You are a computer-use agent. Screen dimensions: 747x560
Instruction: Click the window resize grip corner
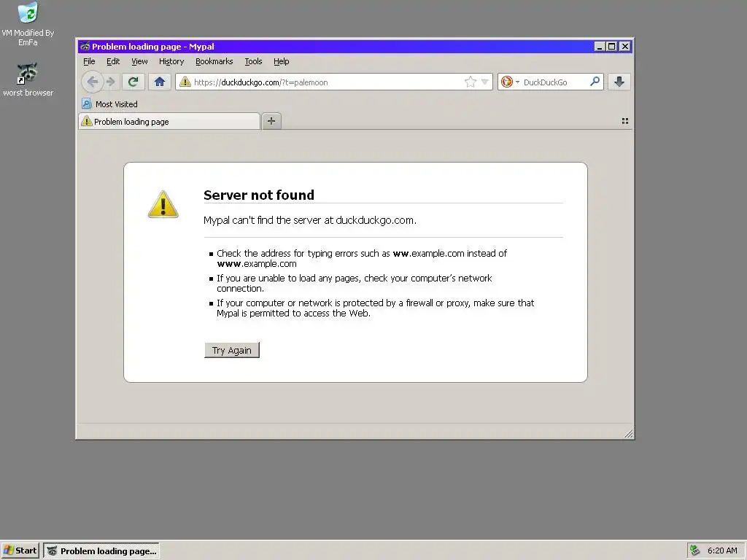pos(628,433)
